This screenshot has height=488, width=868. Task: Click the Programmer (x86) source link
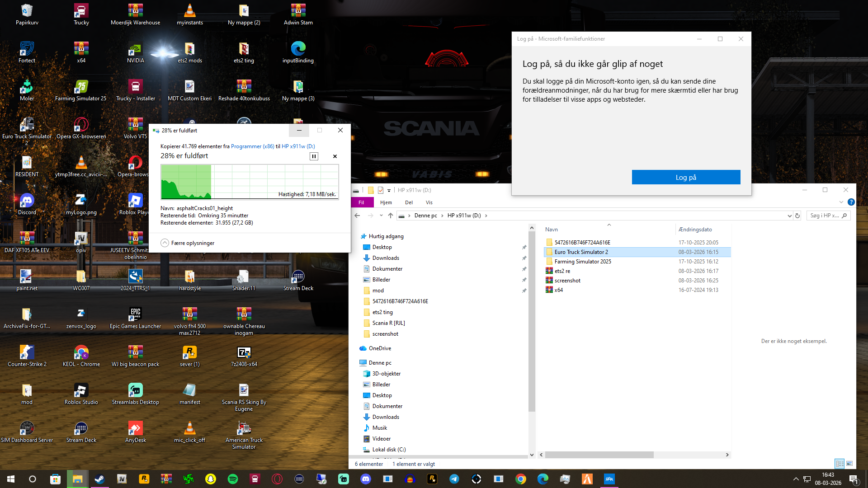252,146
